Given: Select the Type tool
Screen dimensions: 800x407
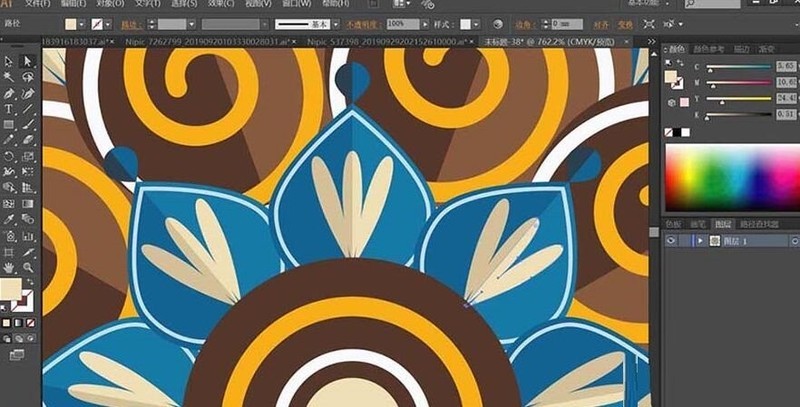Looking at the screenshot, I should click(9, 109).
